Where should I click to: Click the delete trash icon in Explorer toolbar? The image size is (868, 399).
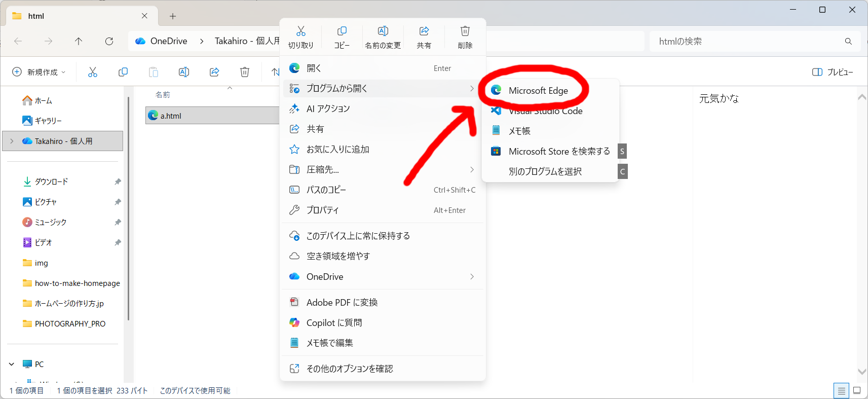pyautogui.click(x=245, y=72)
